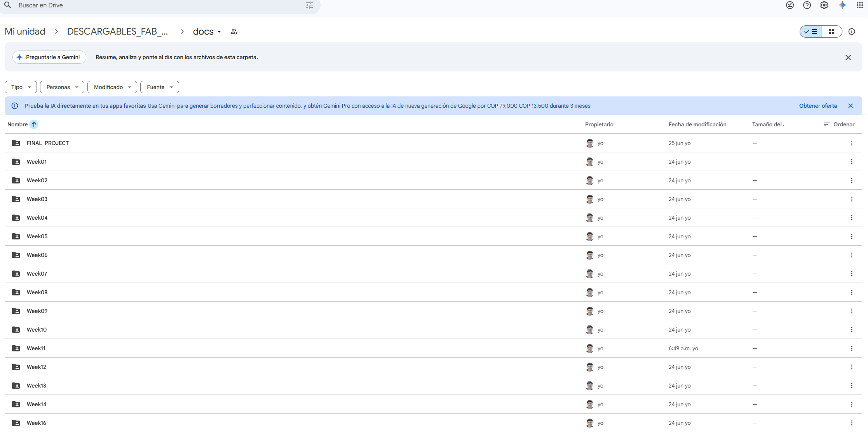Select the Week11 folder
The width and height of the screenshot is (868, 447).
pyautogui.click(x=433, y=348)
